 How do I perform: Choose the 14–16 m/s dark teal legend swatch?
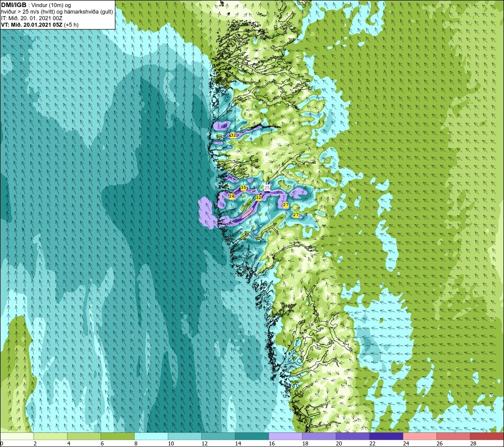252,436
